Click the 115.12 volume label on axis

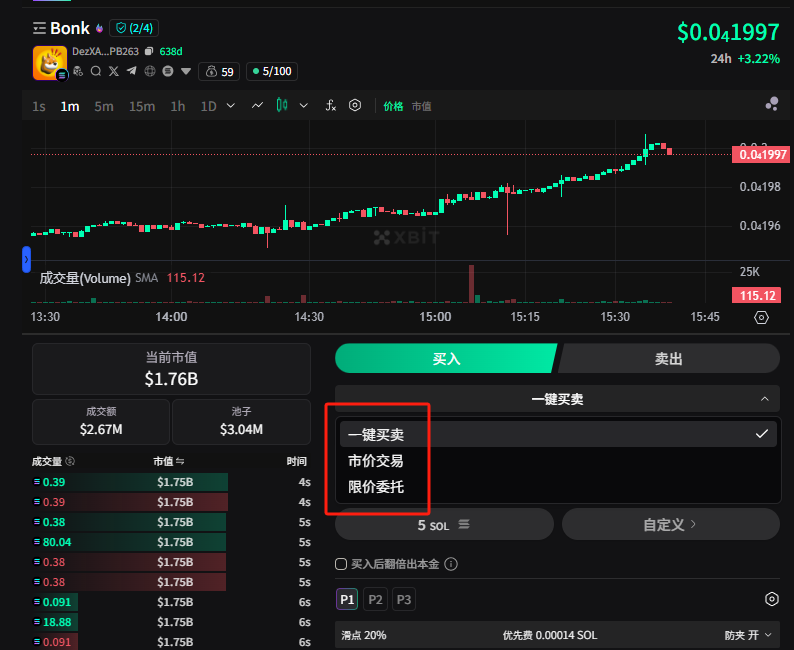[756, 295]
